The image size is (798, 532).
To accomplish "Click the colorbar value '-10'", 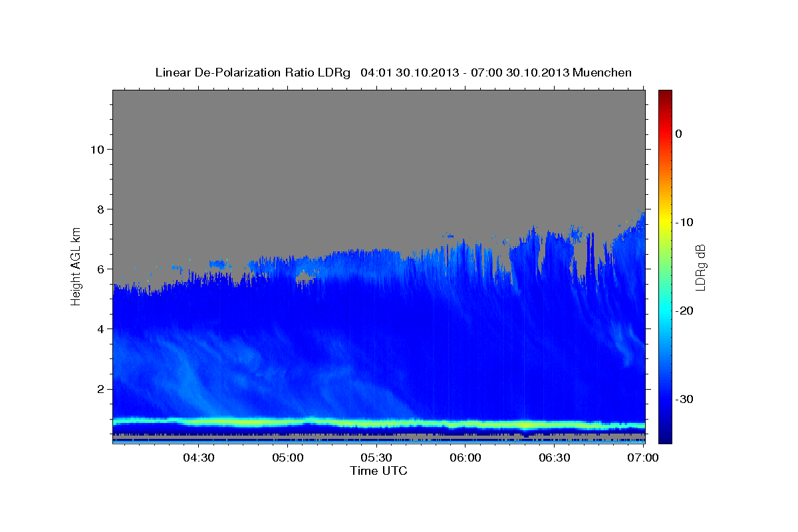I will click(x=684, y=222).
